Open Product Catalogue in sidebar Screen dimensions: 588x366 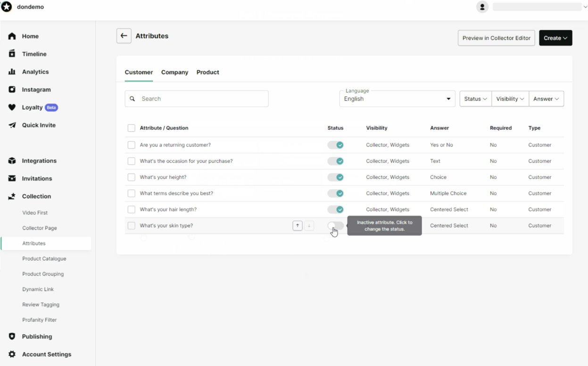(x=44, y=258)
